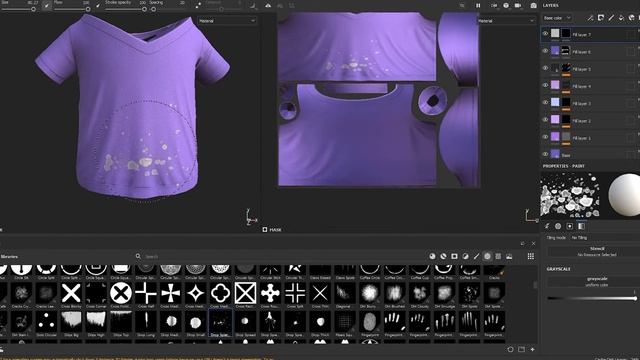This screenshot has height=360, width=640.
Task: Filter assets by Smart materials icon
Action: (x=443, y=256)
